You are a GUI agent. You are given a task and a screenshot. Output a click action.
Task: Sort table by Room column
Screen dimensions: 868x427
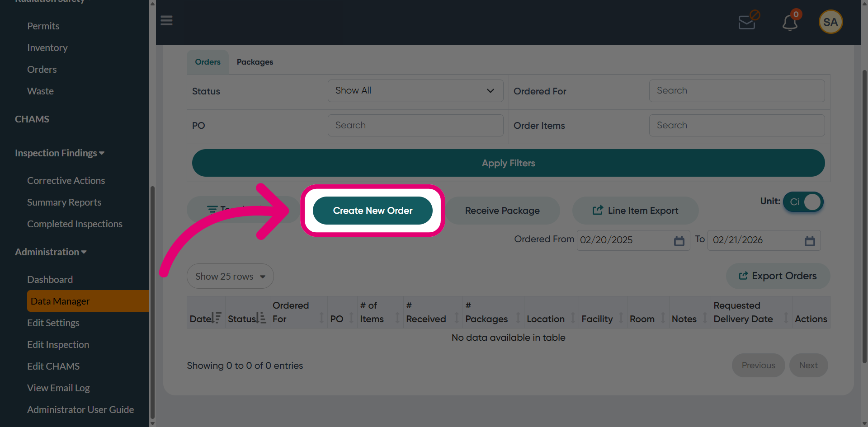point(648,312)
